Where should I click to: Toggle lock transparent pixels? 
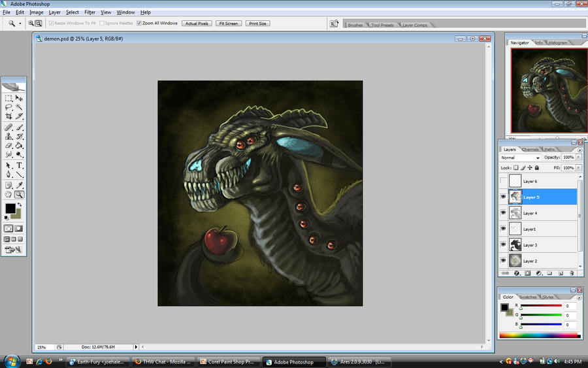click(x=516, y=168)
